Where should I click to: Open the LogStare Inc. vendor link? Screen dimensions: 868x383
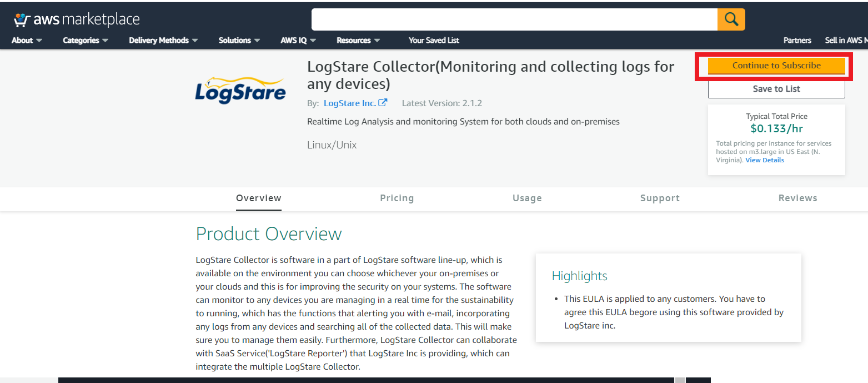(349, 103)
